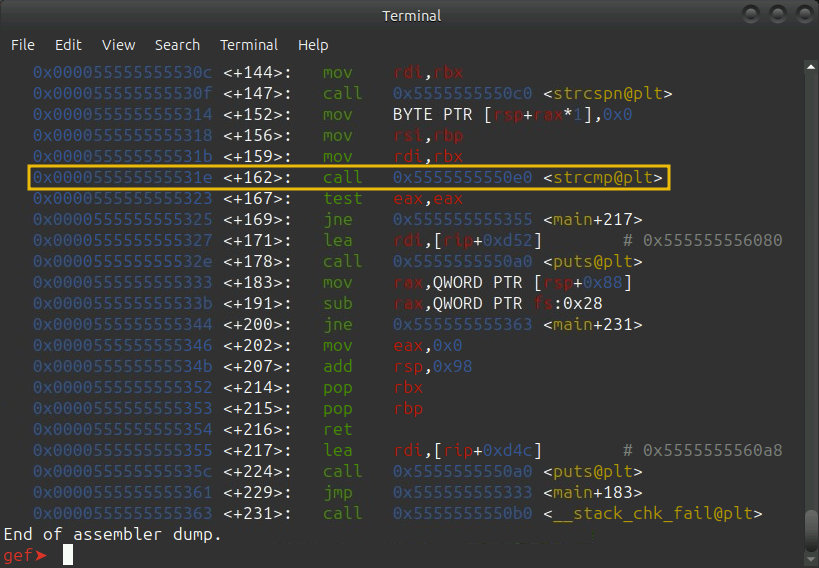Open the Terminal menu
The width and height of the screenshot is (819, 568).
tap(249, 45)
